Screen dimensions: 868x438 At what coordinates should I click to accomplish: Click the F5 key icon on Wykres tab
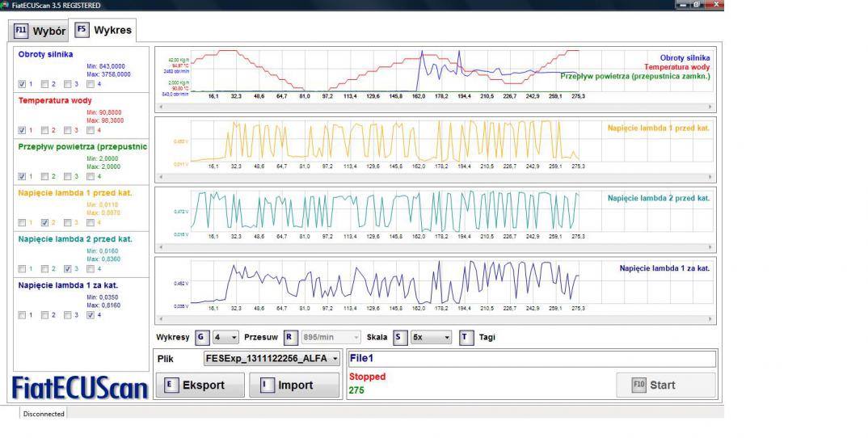pos(82,30)
